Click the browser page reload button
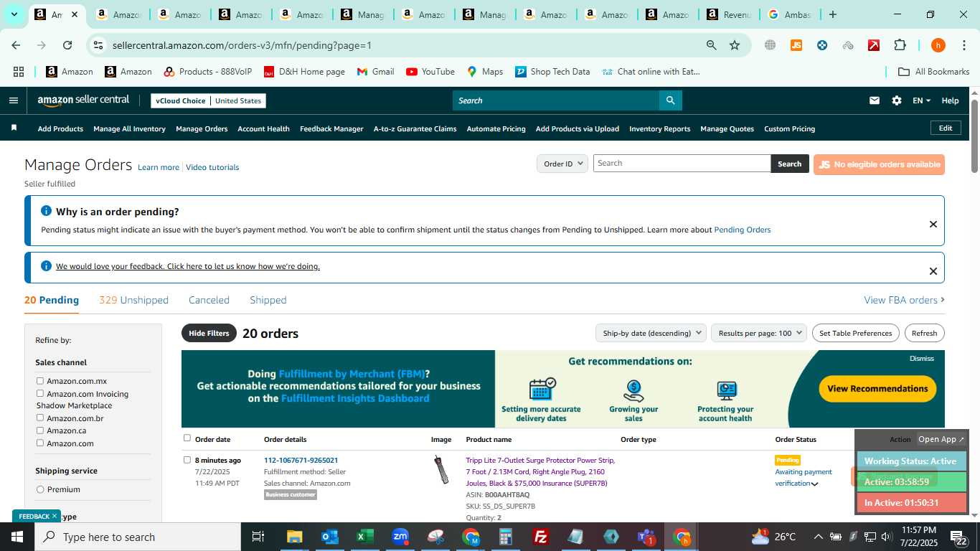The width and height of the screenshot is (980, 551). click(67, 45)
